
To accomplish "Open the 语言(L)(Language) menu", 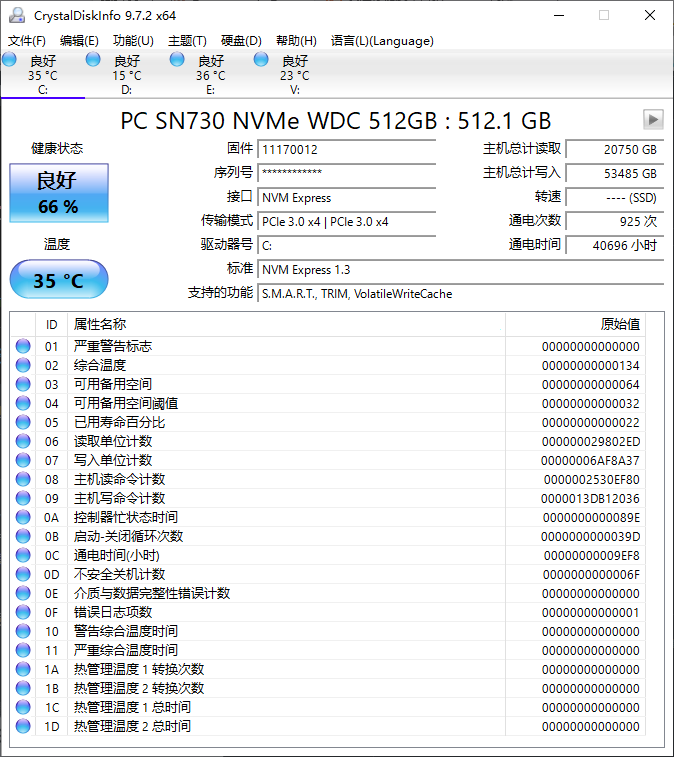I will click(382, 41).
